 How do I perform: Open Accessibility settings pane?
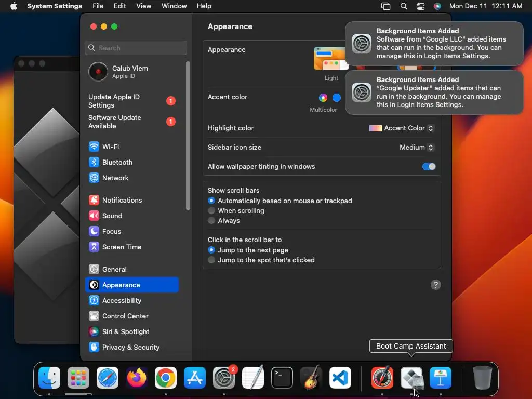pyautogui.click(x=132, y=301)
